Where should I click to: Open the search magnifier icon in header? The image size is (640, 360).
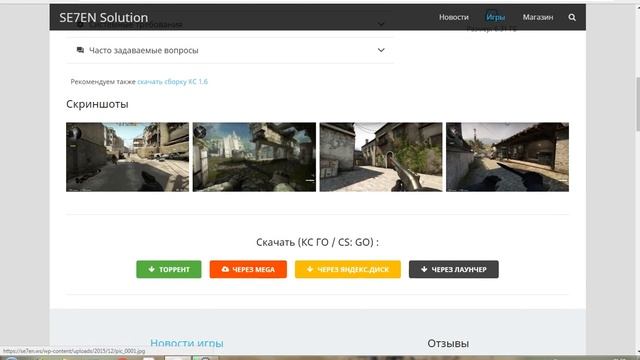click(572, 17)
